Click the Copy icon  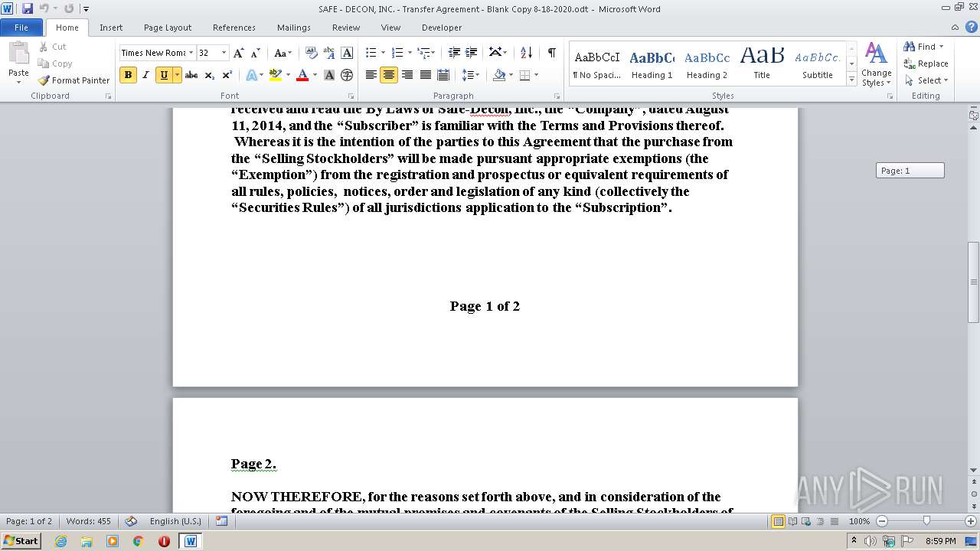[x=55, y=64]
